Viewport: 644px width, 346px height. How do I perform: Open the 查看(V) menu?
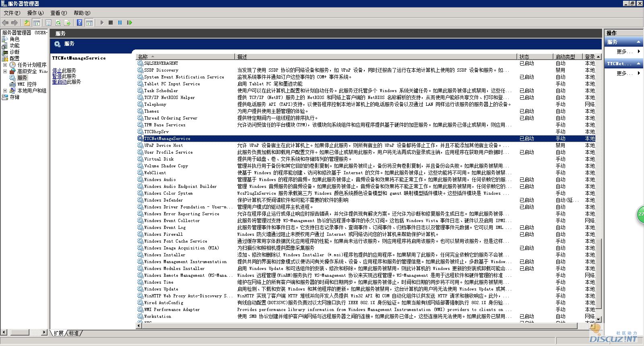coord(59,13)
